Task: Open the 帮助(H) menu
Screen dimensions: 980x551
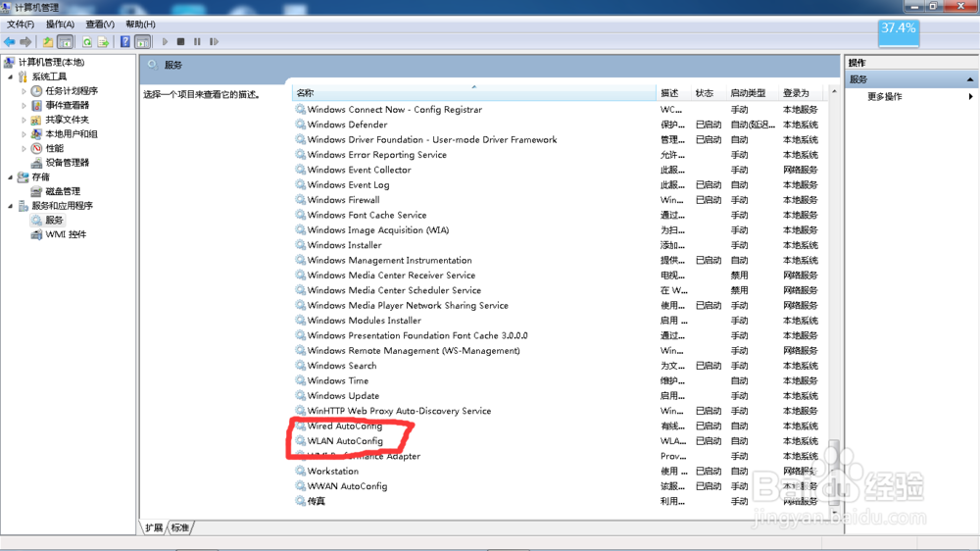Action: tap(140, 25)
